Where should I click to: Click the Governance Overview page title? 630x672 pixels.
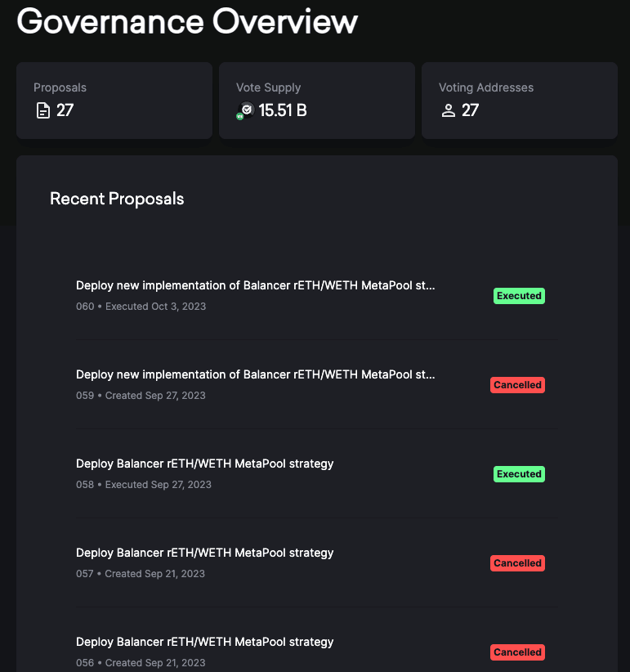187,21
